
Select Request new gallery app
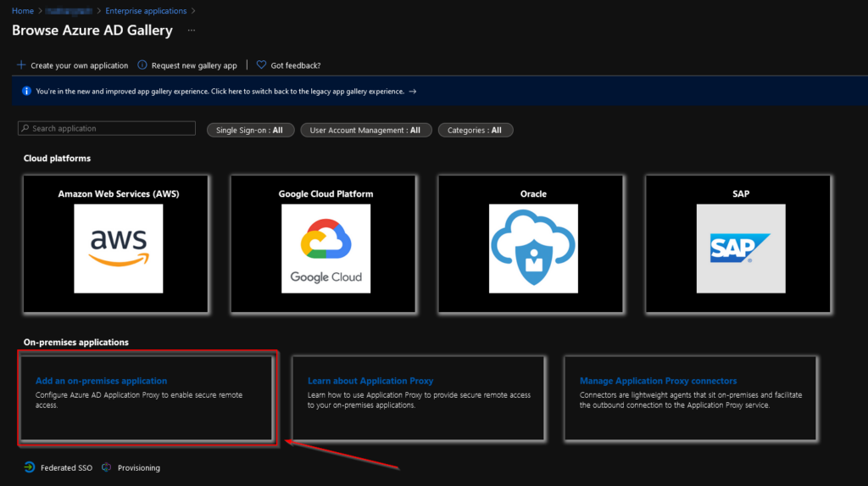coord(194,65)
